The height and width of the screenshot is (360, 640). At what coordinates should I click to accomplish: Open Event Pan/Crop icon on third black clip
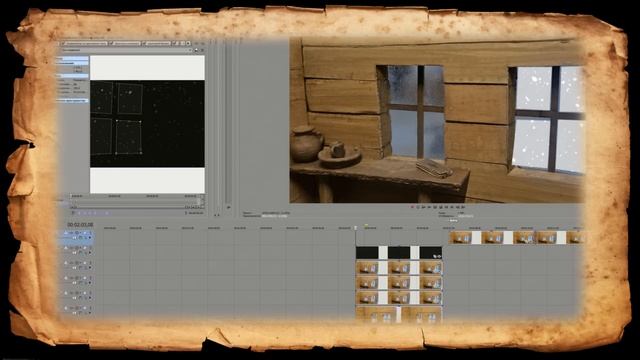tap(435, 256)
